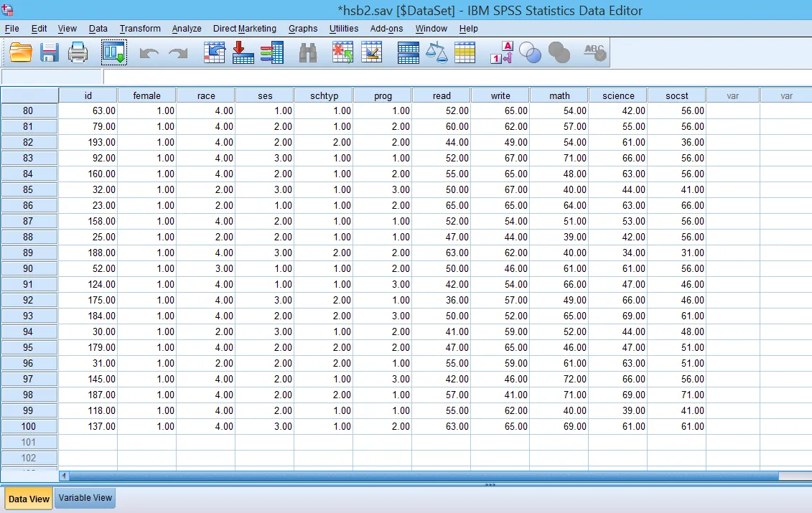The image size is (812, 513).
Task: Select the Go To Case icon
Action: click(x=214, y=52)
